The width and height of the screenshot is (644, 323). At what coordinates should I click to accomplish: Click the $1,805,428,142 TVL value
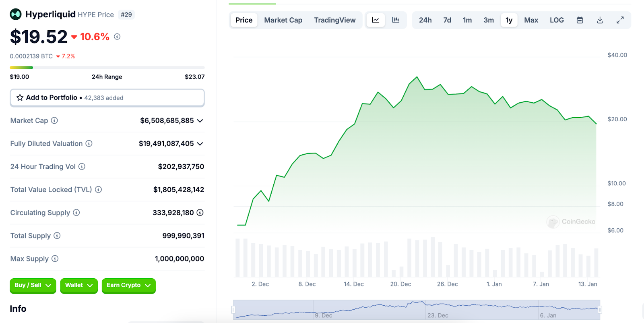(179, 189)
